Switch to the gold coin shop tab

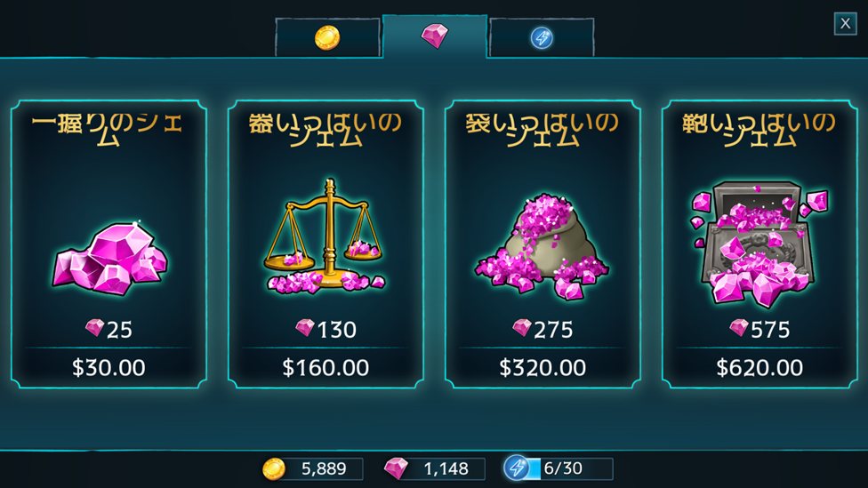(327, 37)
